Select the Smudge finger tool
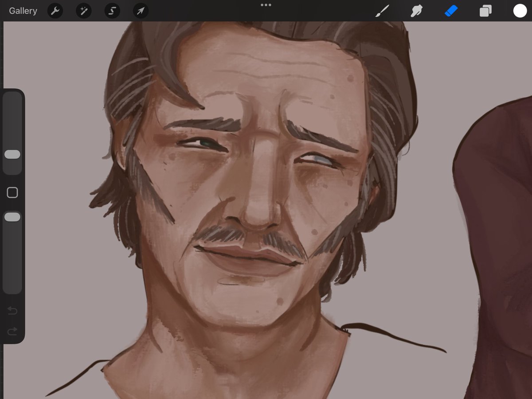 (x=416, y=11)
